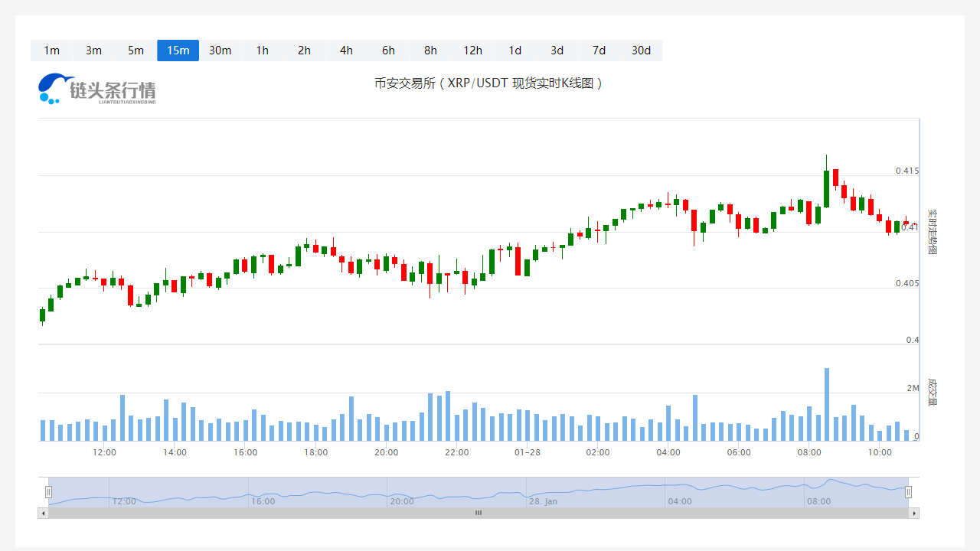980x551 pixels.
Task: Click the left scroll arrow of scrollbar
Action: click(x=43, y=513)
